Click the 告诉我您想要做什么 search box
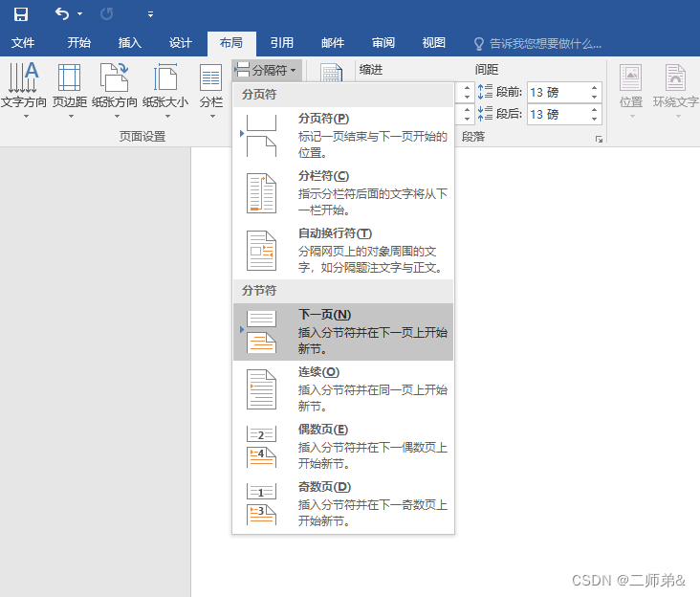 click(x=545, y=44)
